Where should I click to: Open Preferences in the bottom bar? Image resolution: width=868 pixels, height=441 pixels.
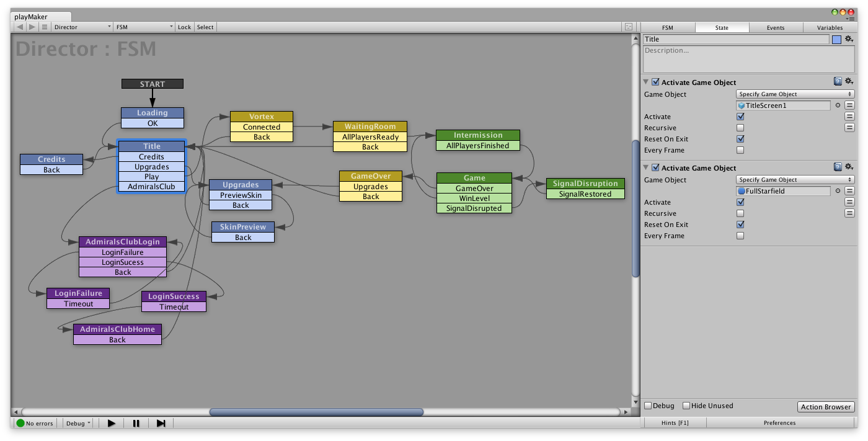click(779, 423)
